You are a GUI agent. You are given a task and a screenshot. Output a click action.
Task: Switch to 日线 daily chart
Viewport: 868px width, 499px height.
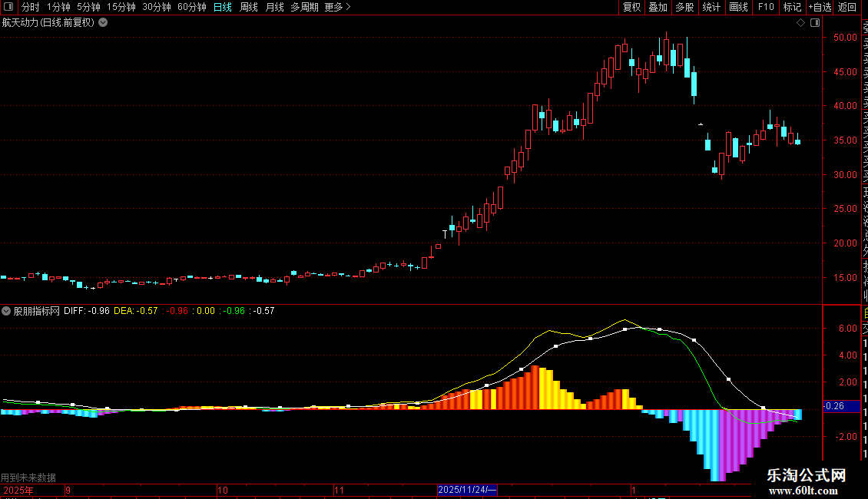pyautogui.click(x=223, y=7)
